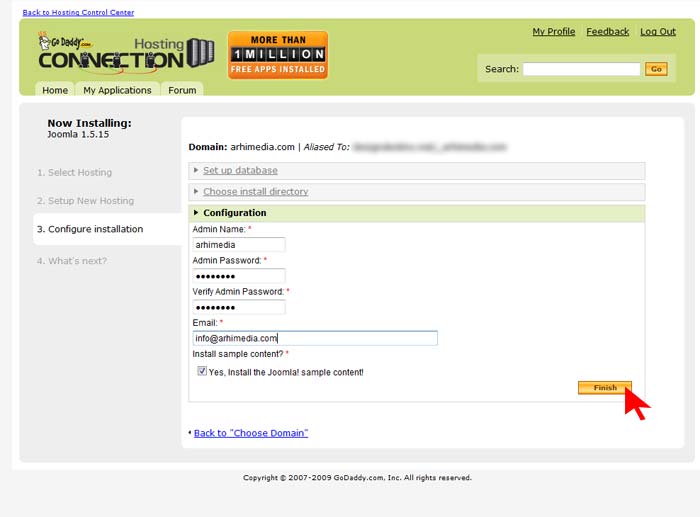
Task: Click the 1 Million Free Apps banner
Action: click(x=278, y=55)
